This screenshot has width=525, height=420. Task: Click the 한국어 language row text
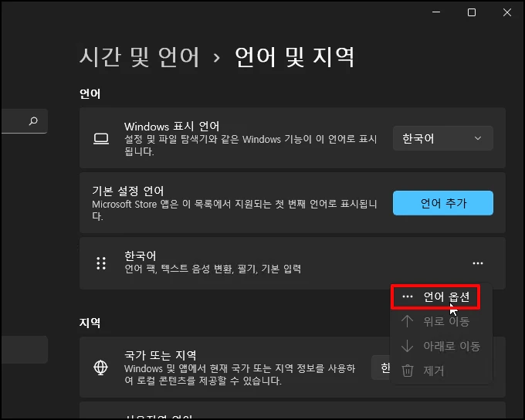pyautogui.click(x=141, y=256)
